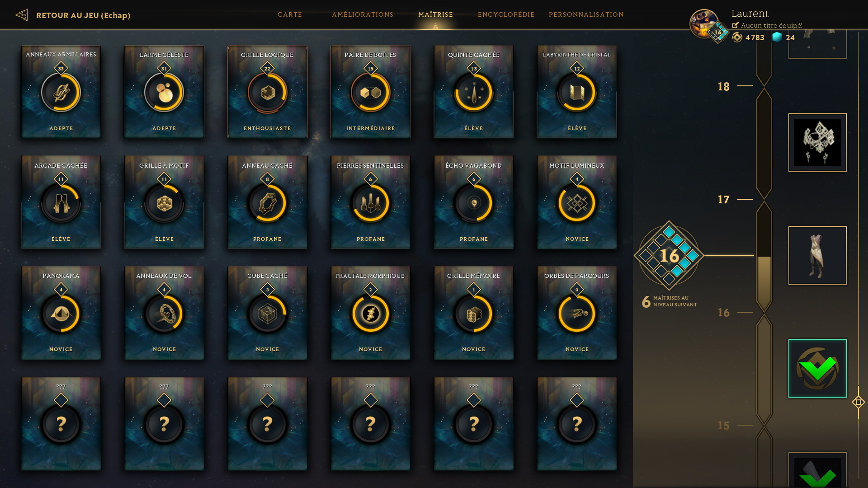Open the Orbes de Parcours icon
Viewport: 868px width, 488px height.
[577, 314]
